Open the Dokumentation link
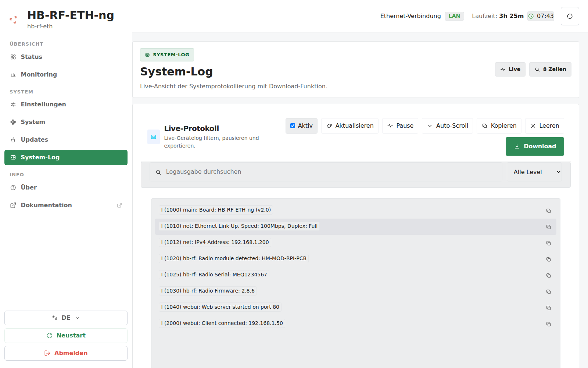This screenshot has height=368, width=588. pyautogui.click(x=66, y=205)
